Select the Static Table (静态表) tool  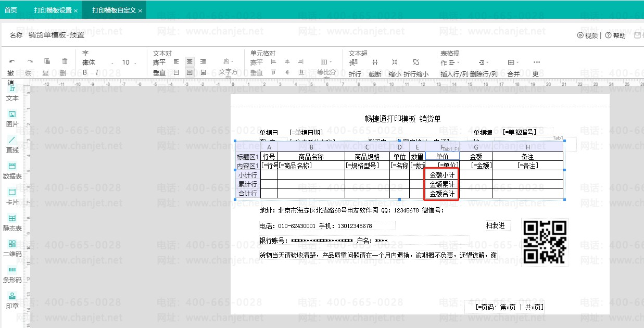[x=12, y=223]
